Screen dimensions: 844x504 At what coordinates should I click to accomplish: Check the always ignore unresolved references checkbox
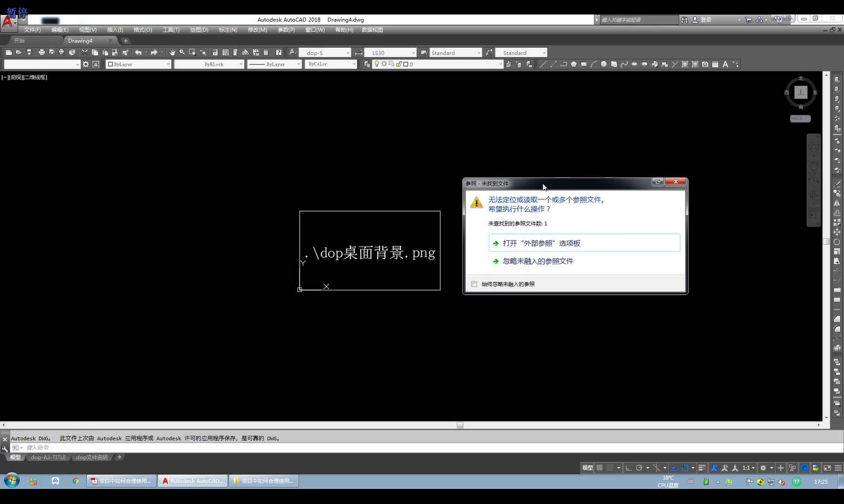[474, 284]
